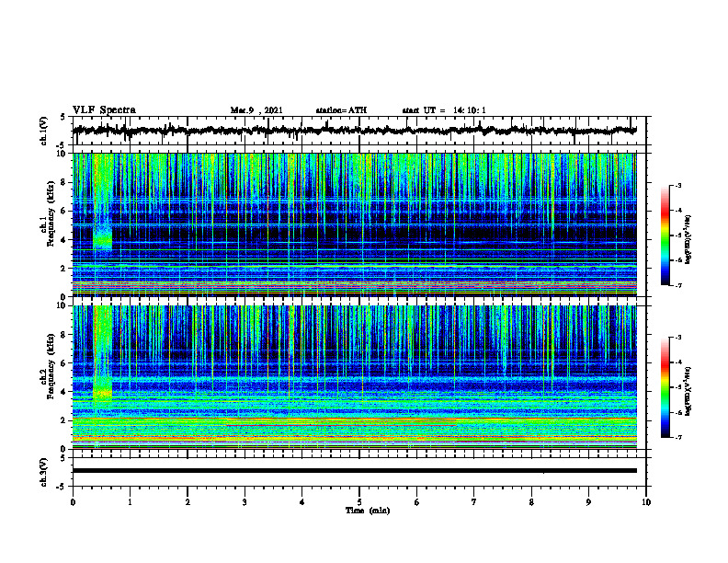Click the ch.1 "Frequency (kHz)" axis label
Image resolution: width=728 pixels, height=563 pixels.
click(51, 213)
